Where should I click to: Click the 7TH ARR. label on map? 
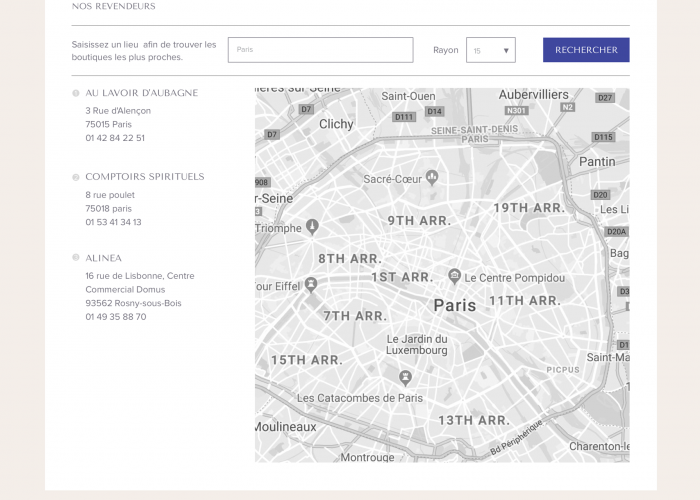(355, 316)
